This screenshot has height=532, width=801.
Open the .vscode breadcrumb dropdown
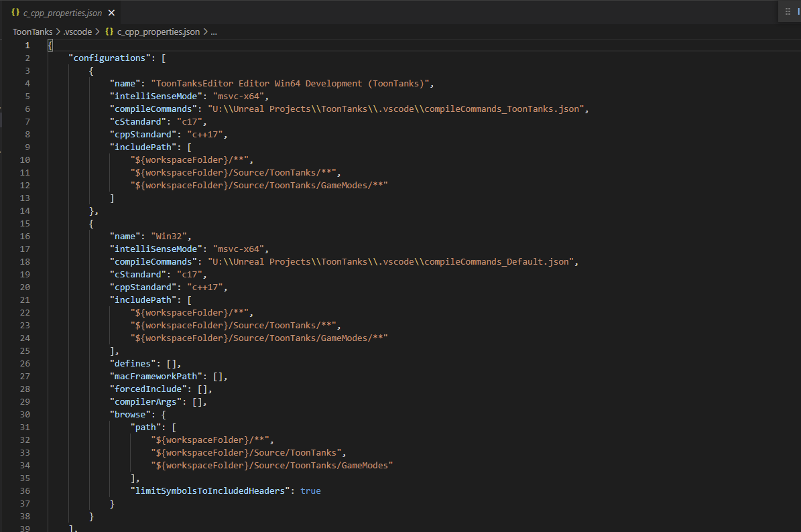point(78,31)
